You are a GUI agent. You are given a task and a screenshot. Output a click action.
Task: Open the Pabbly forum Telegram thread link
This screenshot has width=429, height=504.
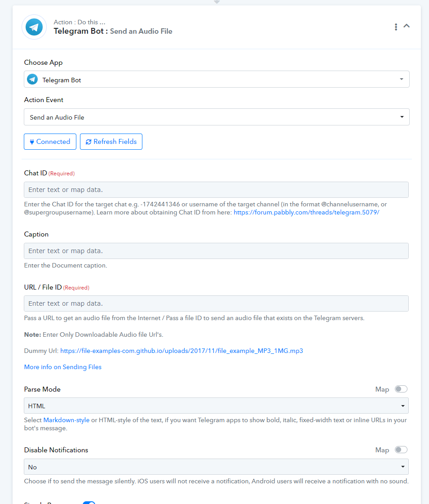click(306, 213)
